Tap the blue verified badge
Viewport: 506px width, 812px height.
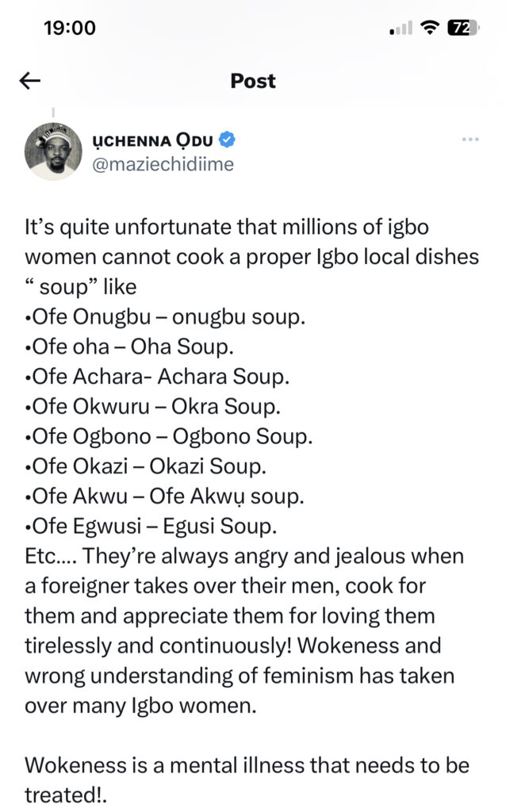(227, 141)
